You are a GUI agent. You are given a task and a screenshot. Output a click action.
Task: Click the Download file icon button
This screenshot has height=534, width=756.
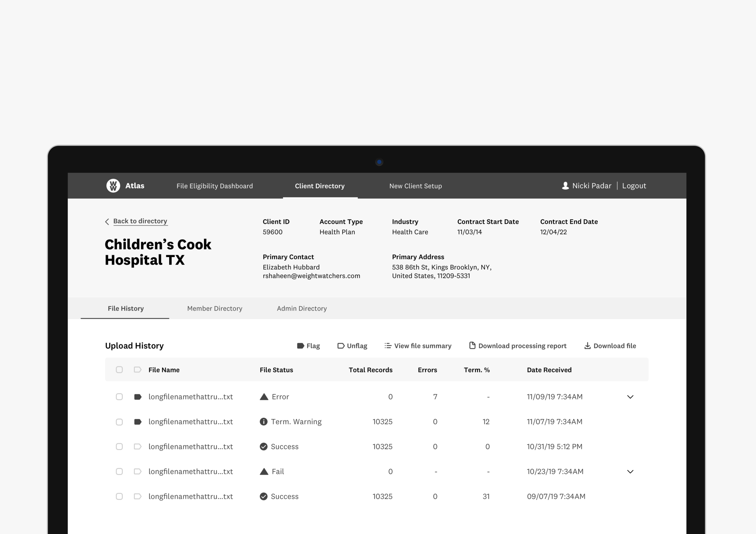(587, 346)
